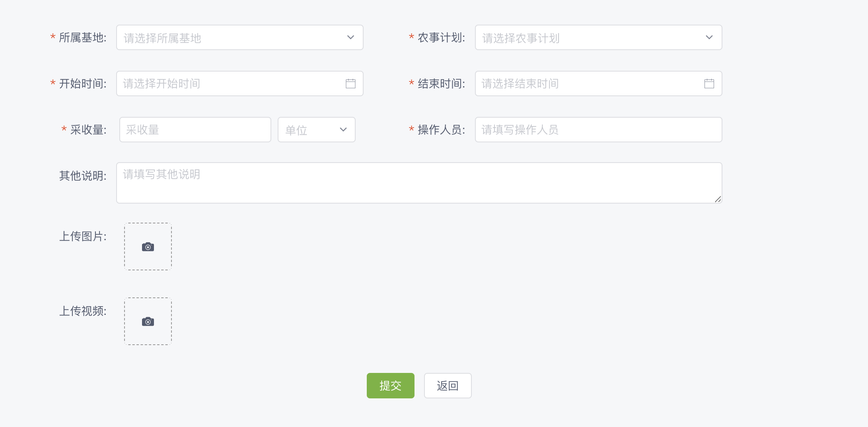Click the 返回 button
Viewport: 868px width, 427px height.
click(x=448, y=386)
